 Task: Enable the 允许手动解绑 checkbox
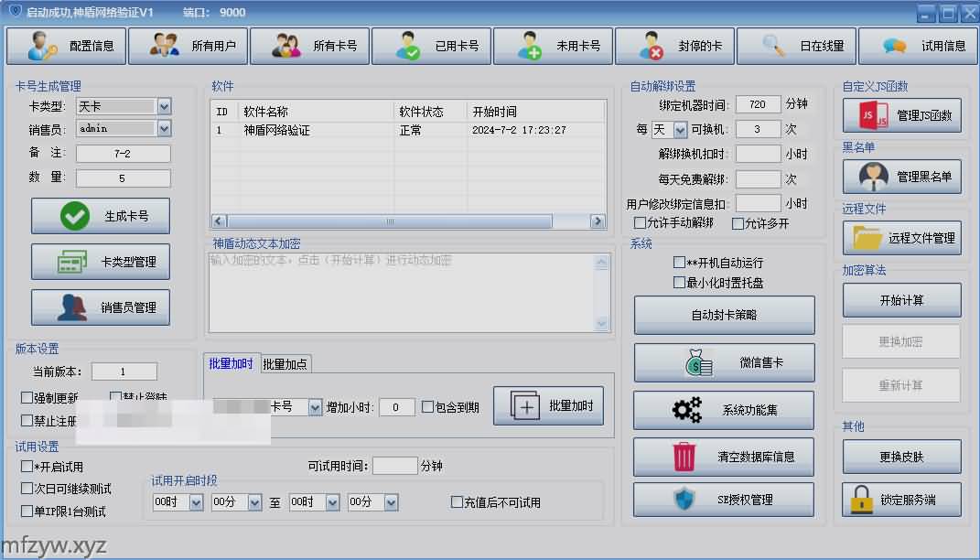coord(641,223)
